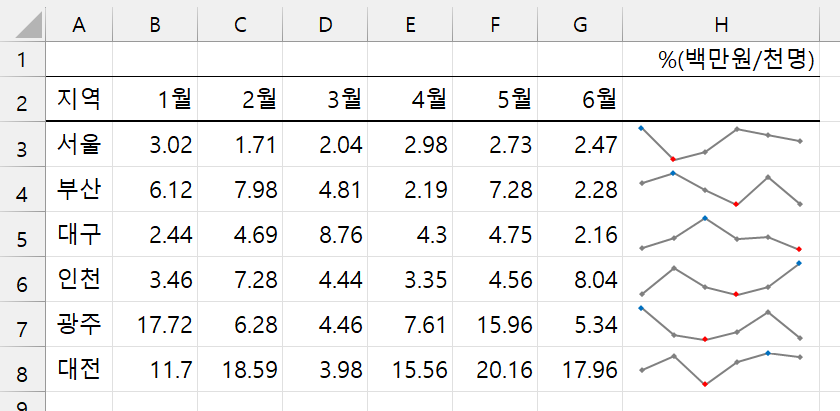Click the cell containing 3.02
Screen dimensions: 840x411
[155, 145]
